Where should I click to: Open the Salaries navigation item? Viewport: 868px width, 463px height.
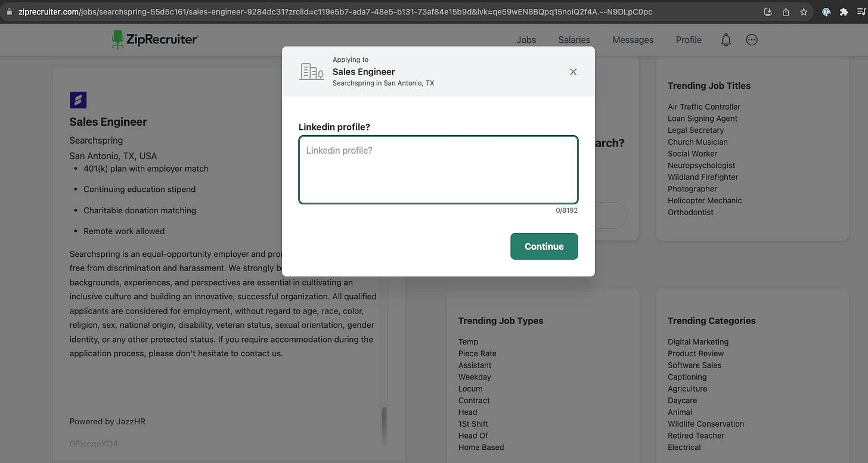pyautogui.click(x=574, y=40)
